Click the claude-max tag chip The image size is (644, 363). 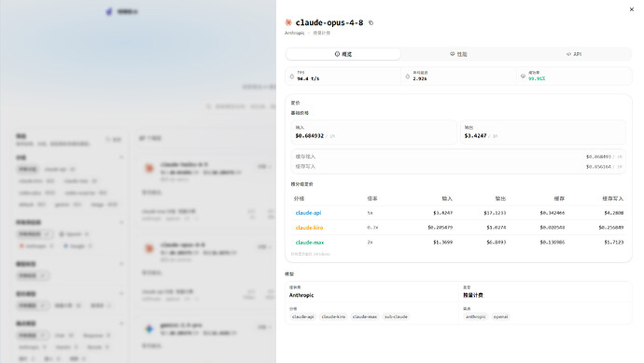[365, 316]
